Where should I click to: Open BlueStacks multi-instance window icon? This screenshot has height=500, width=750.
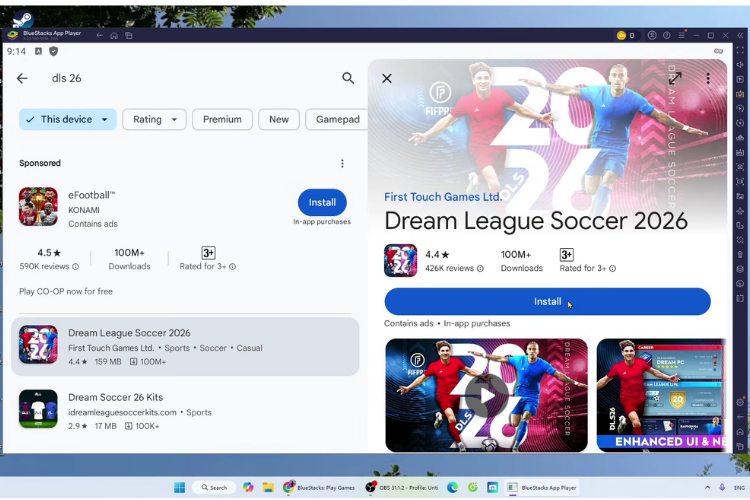(x=129, y=35)
